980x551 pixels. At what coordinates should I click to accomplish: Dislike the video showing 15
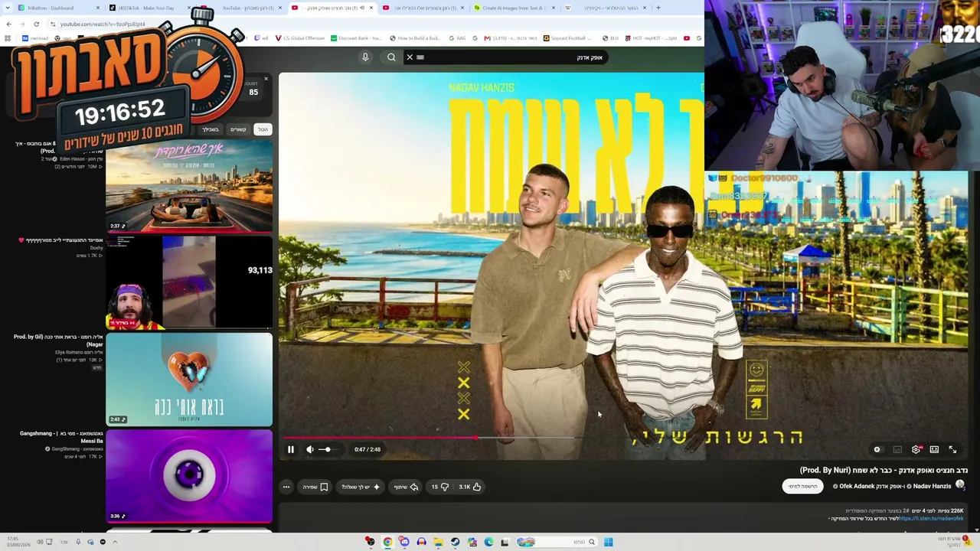pyautogui.click(x=439, y=487)
